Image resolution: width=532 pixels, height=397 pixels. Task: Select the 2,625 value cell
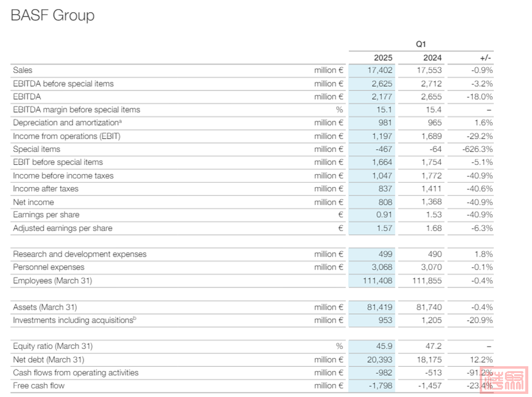[382, 84]
